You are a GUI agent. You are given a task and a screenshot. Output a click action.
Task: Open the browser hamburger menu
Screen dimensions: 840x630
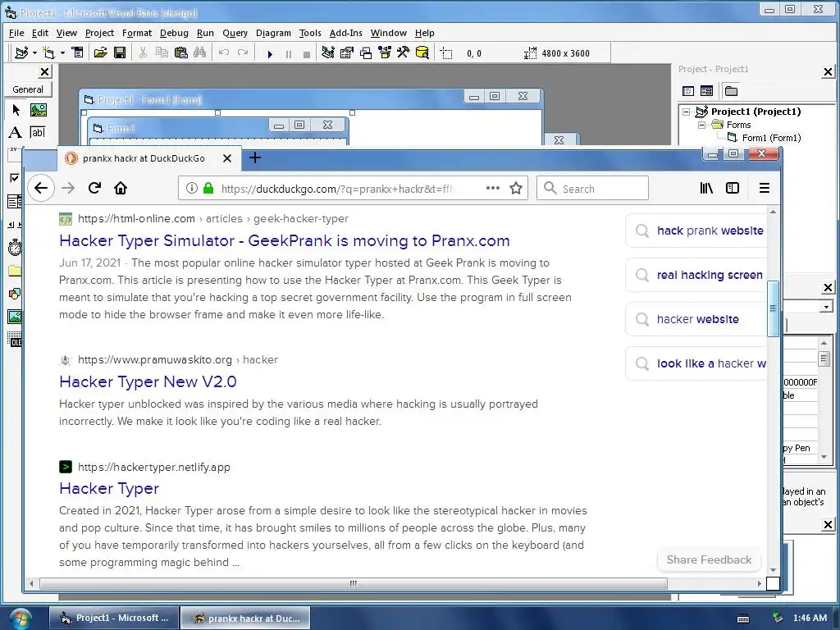click(x=765, y=188)
